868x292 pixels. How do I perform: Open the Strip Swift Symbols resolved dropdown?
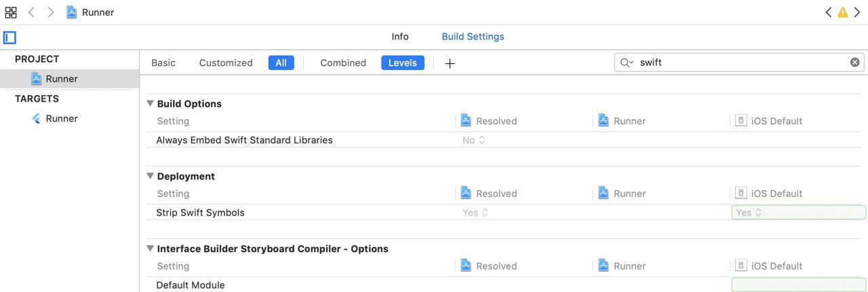pos(475,213)
